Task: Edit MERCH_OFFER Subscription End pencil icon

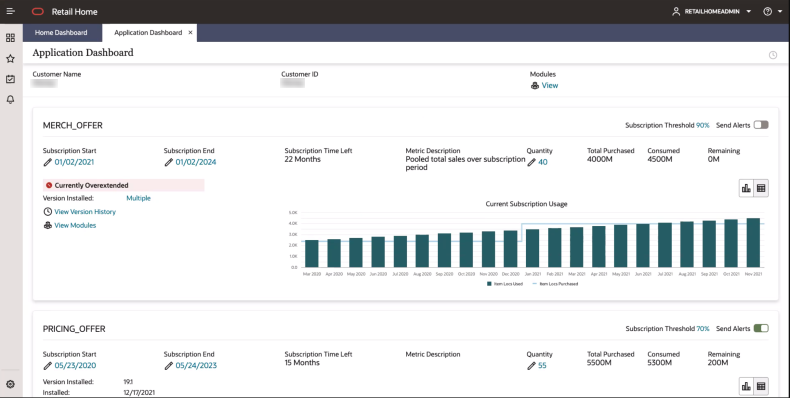Action: (169, 162)
